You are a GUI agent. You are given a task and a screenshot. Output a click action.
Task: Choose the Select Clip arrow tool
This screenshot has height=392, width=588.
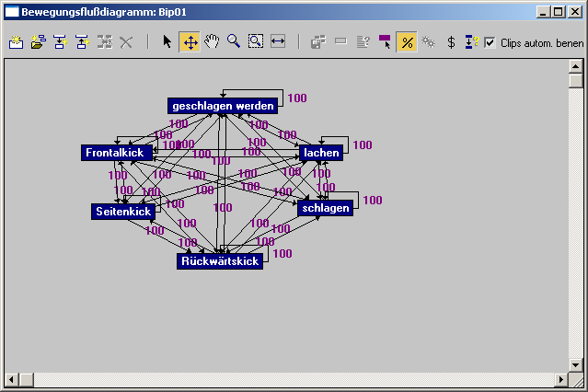(167, 41)
